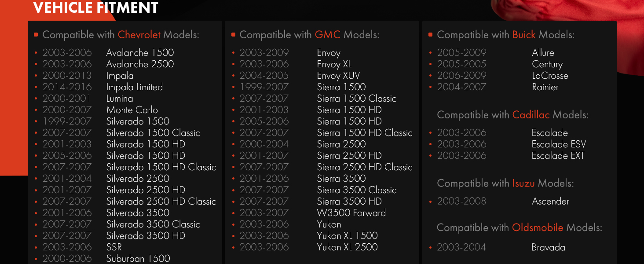Viewport: 644px width, 264px height.
Task: Click the red Cadillac brand name
Action: click(531, 115)
